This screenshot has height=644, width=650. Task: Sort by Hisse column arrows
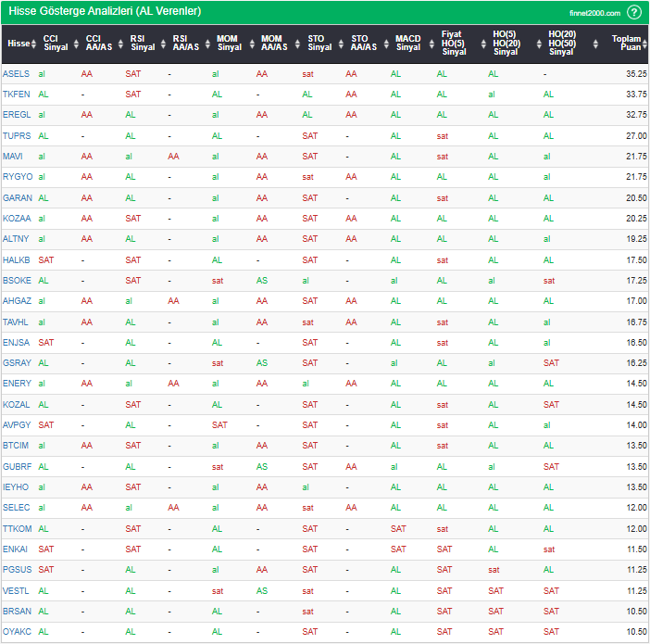pos(34,44)
